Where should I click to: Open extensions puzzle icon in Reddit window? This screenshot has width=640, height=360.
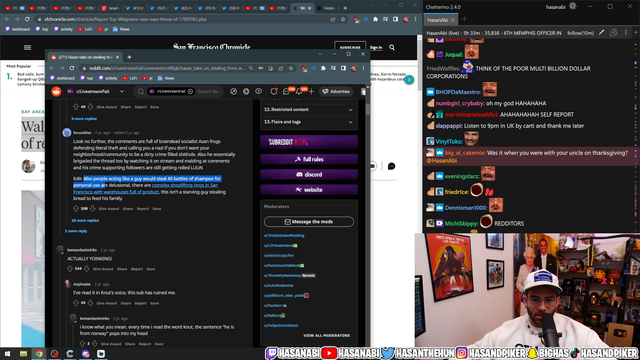323,68
